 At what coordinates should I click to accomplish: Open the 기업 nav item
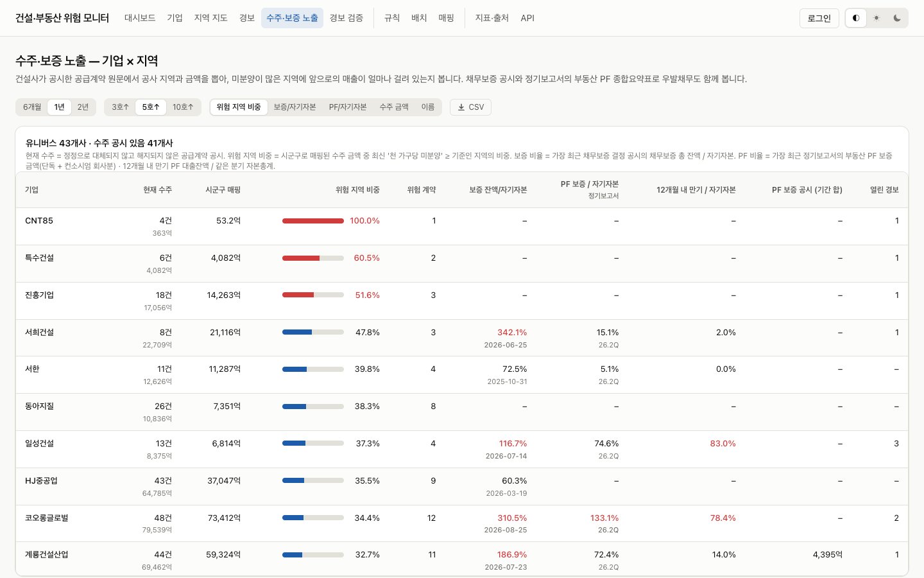[175, 18]
